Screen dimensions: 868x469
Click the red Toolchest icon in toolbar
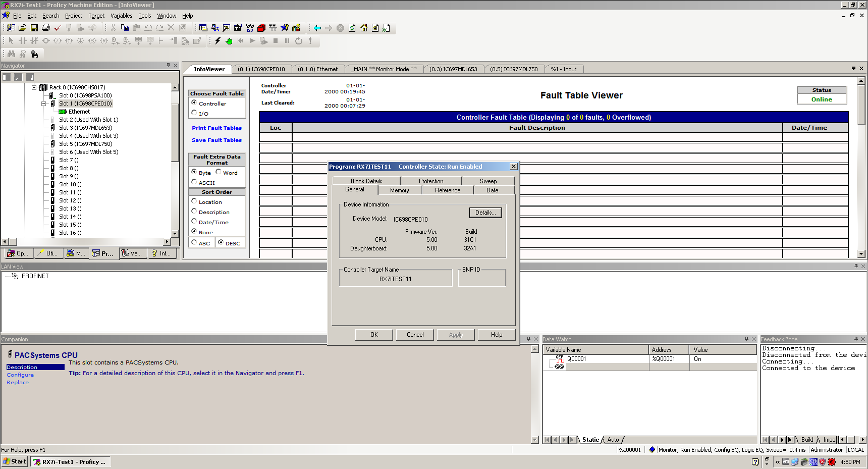click(261, 28)
